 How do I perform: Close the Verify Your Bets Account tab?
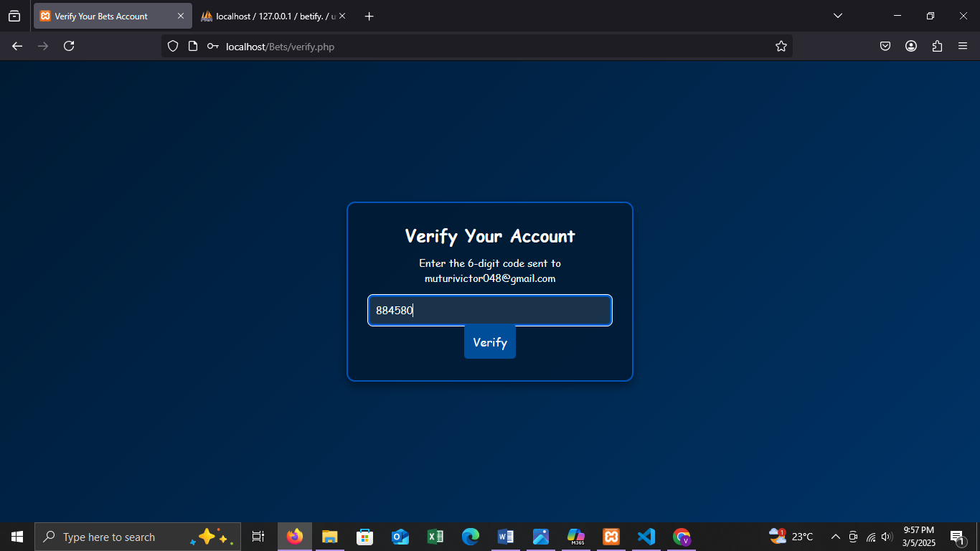(181, 16)
